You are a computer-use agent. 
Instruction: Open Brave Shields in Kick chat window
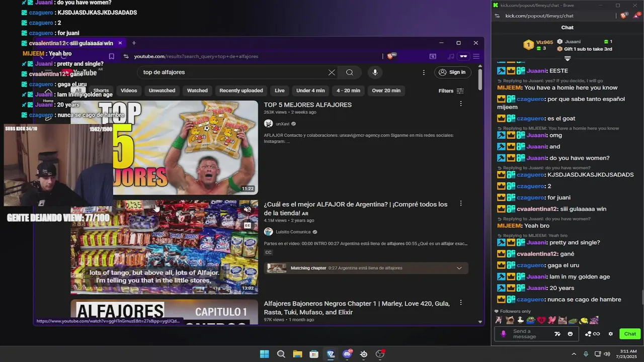624,16
